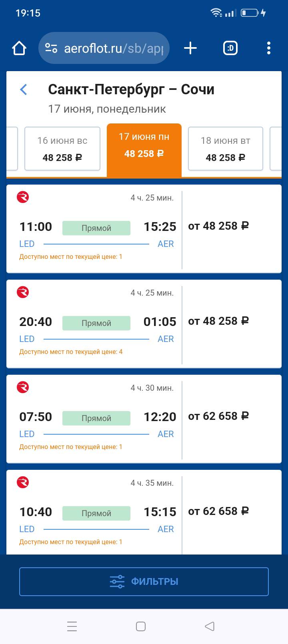288x644 pixels.
Task: Select the 18 июня вт date tab
Action: tap(225, 149)
